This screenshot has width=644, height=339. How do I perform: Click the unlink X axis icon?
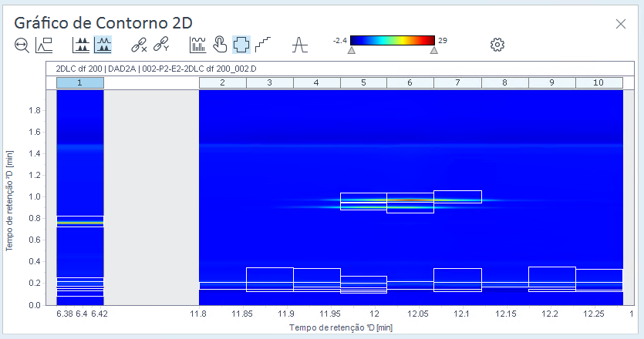[140, 45]
